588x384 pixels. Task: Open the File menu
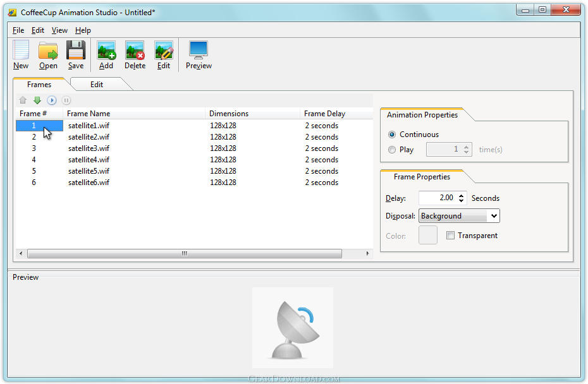click(x=18, y=30)
